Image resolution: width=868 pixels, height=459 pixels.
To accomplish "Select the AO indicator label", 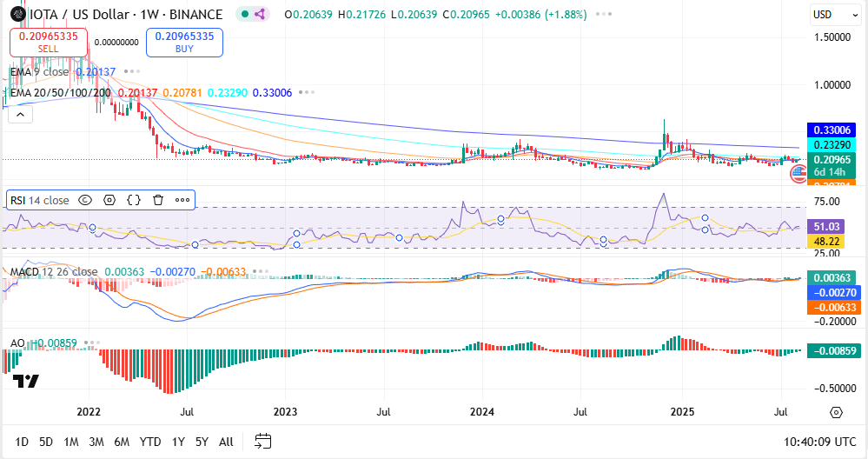I will (17, 343).
